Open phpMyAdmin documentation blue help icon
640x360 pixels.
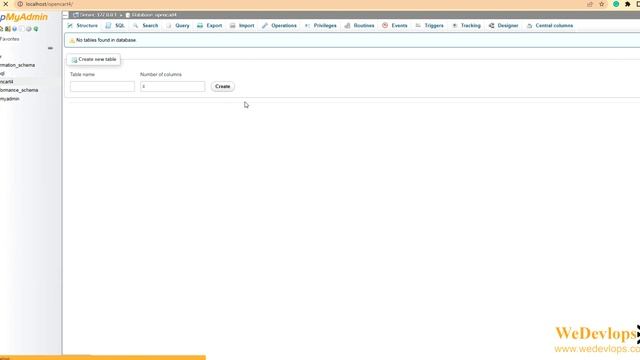(x=15, y=29)
